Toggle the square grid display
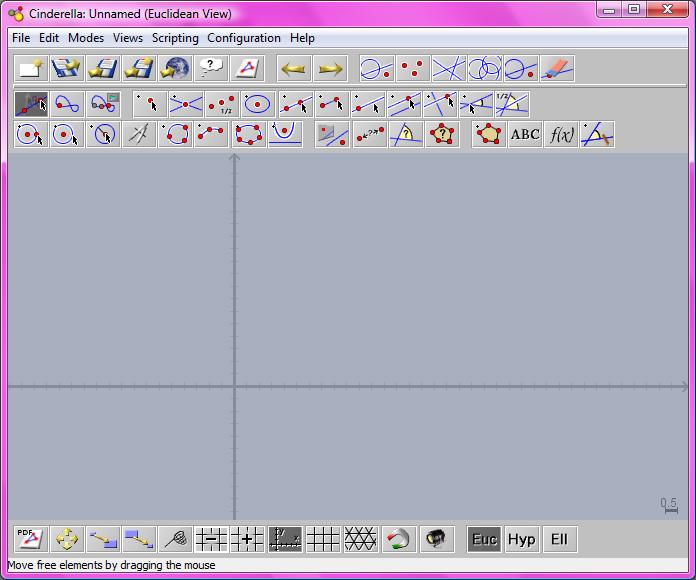The width and height of the screenshot is (696, 580). coord(323,539)
